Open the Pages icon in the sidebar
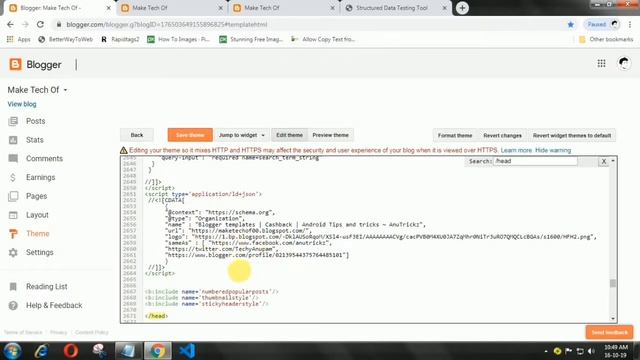Screen dimensions: 640x360 (x=13, y=196)
